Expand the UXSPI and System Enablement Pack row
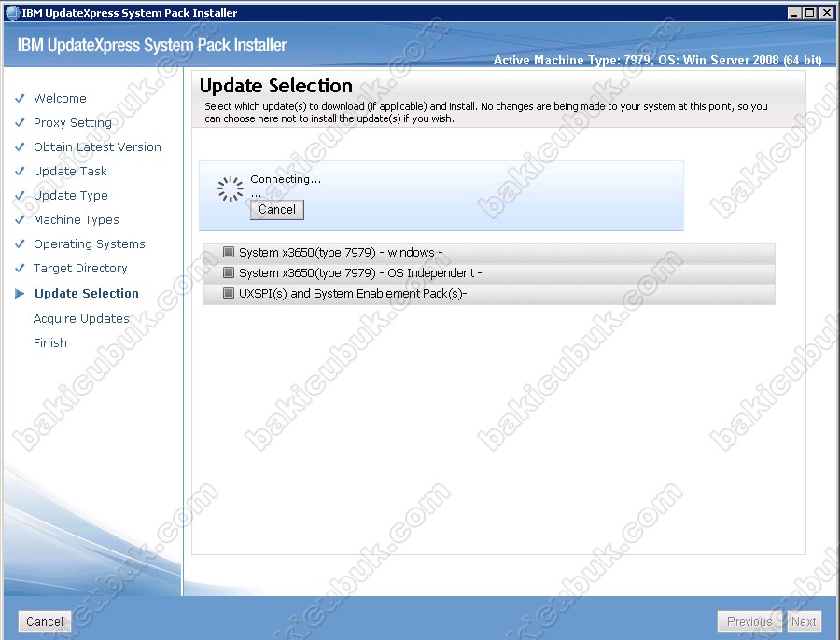 (353, 294)
